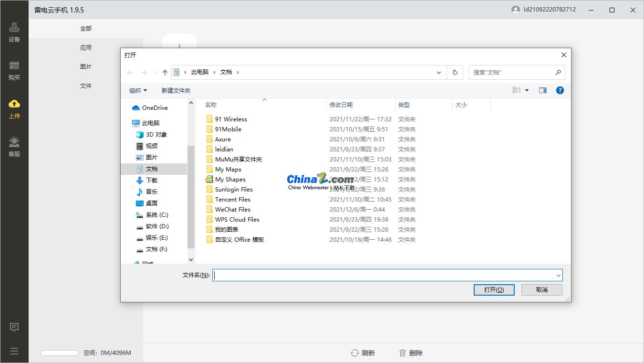644x363 pixels.
Task: Open 音乐 in navigation tree
Action: 147,192
